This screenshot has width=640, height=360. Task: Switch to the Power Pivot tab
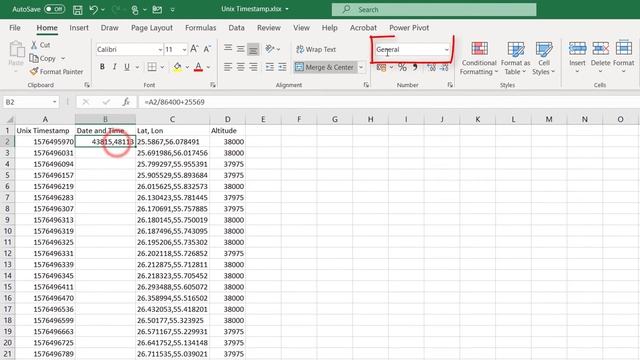[409, 28]
